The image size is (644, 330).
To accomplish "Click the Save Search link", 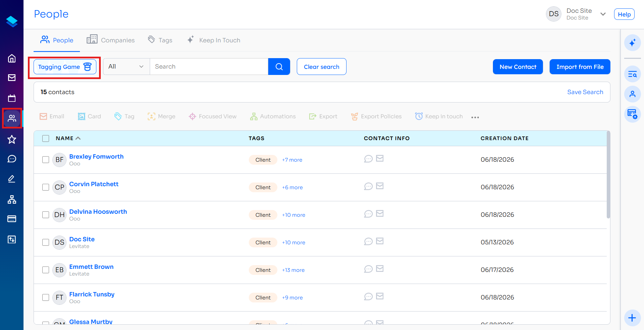I will pos(585,92).
